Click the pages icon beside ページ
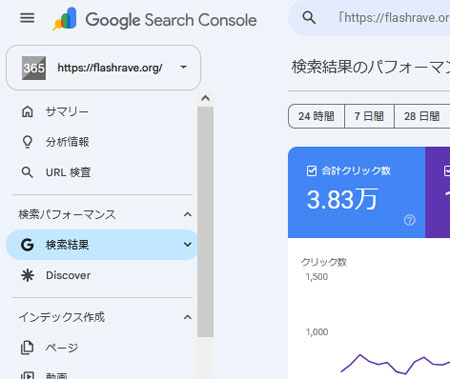This screenshot has height=379, width=450. pyautogui.click(x=27, y=348)
